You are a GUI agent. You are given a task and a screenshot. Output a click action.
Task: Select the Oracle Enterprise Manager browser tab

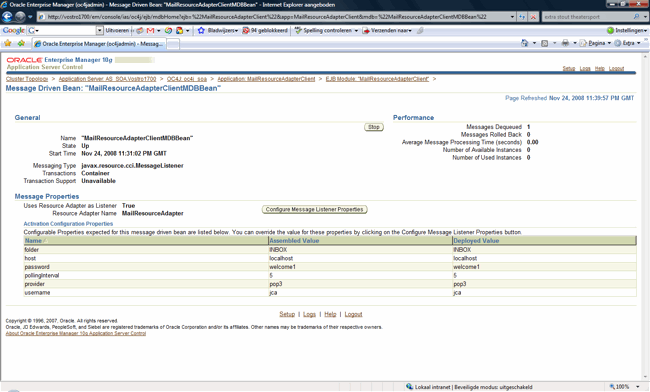(99, 44)
